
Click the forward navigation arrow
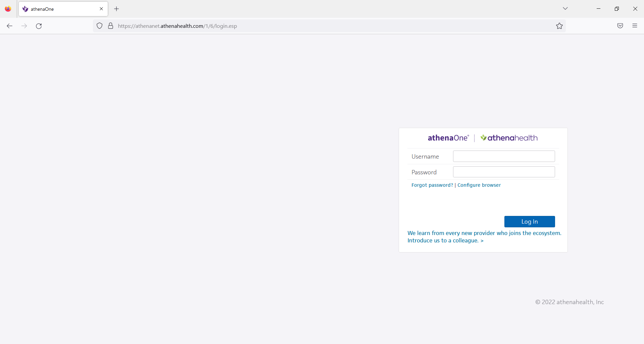[24, 26]
